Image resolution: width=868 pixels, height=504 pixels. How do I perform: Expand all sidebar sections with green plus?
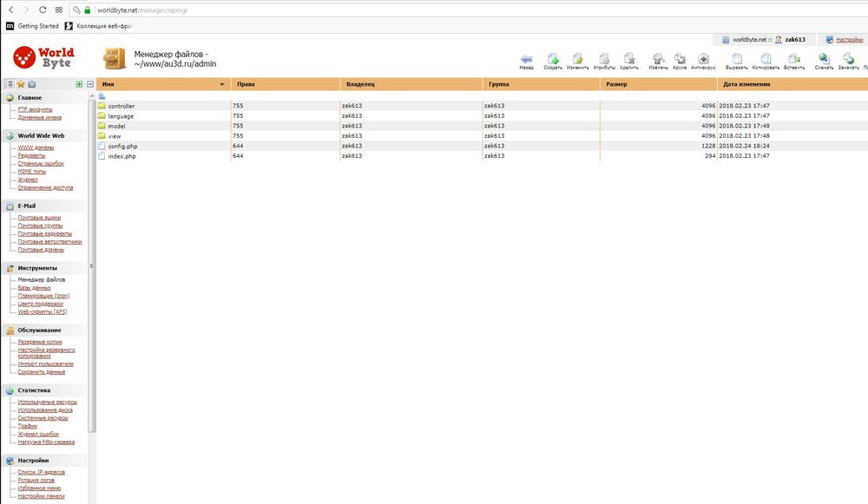tap(79, 84)
